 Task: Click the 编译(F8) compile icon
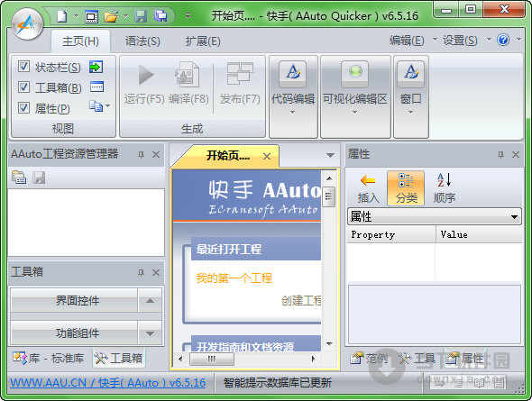[187, 74]
